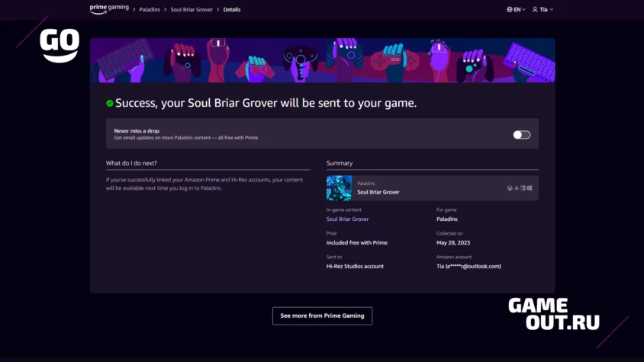Viewport: 644px width, 362px height.
Task: Click the 'Hi-Rez Studios account' text
Action: point(355,267)
